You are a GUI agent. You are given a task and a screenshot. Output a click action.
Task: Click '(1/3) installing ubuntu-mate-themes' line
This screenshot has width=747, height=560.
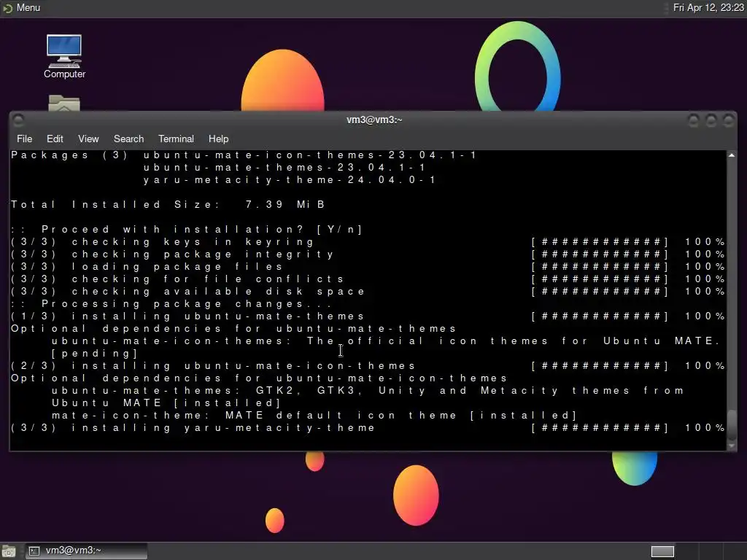pyautogui.click(x=187, y=316)
